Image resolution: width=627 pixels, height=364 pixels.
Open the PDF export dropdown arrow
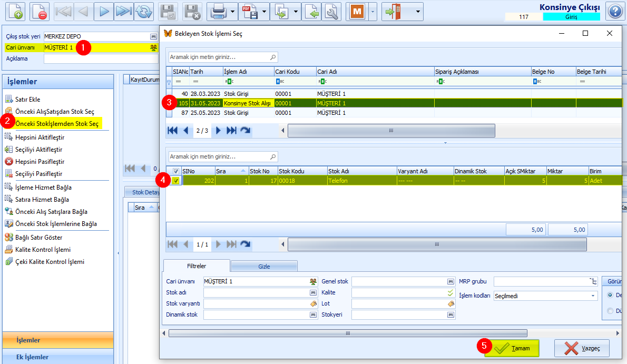coord(264,12)
